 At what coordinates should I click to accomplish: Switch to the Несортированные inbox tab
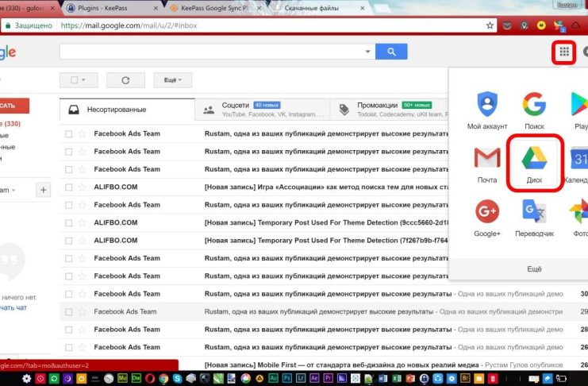(127, 110)
